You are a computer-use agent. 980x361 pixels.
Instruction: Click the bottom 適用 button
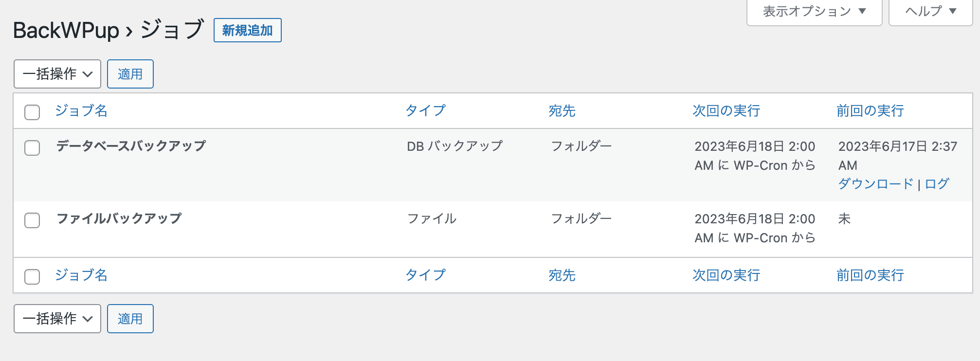pos(129,319)
